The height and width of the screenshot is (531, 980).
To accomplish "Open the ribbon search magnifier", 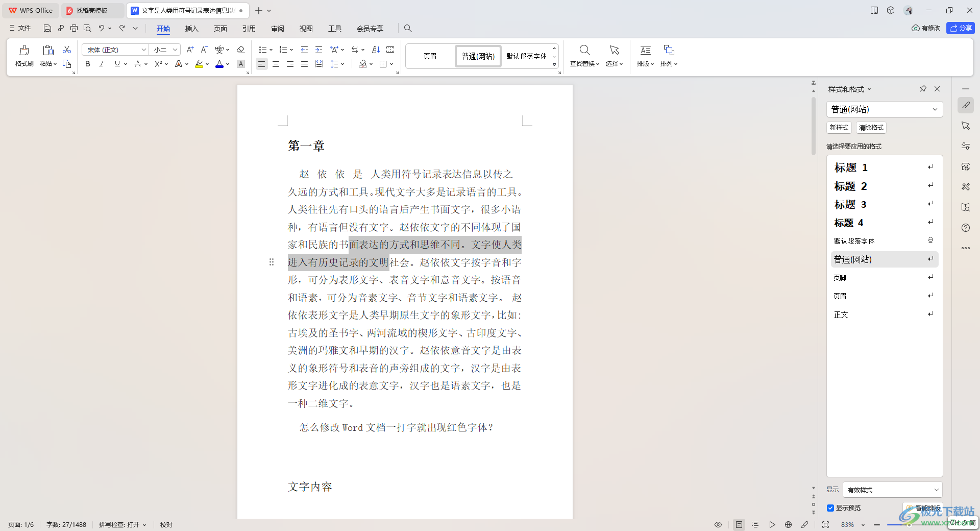I will pyautogui.click(x=408, y=29).
